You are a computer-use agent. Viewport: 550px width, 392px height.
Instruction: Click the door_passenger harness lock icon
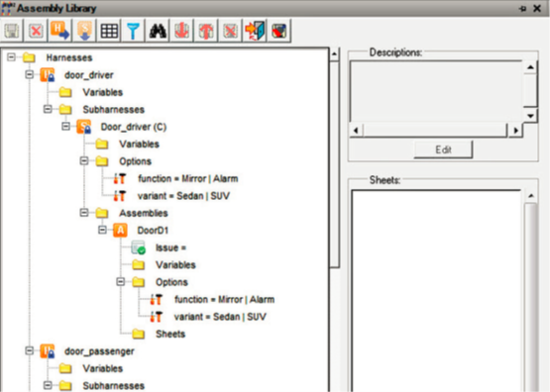click(47, 351)
